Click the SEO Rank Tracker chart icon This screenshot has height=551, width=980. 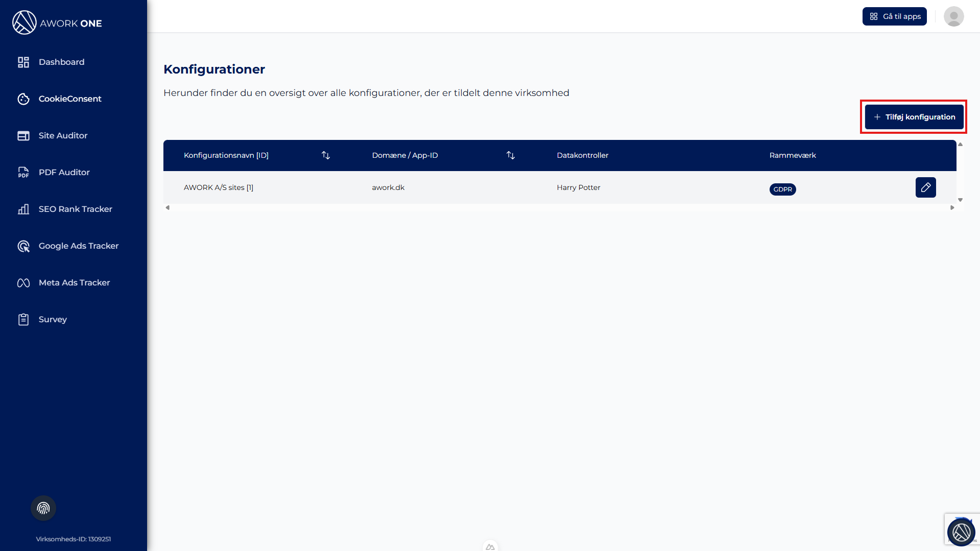click(23, 209)
